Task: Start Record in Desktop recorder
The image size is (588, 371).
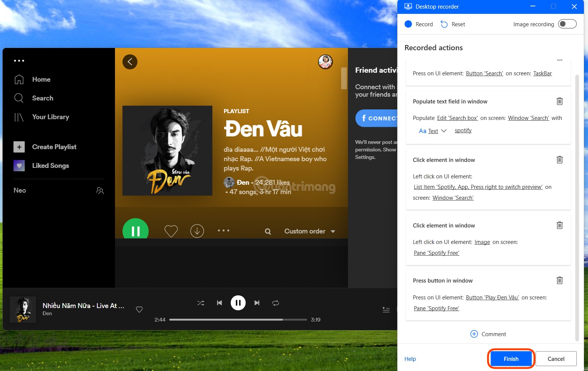Action: pos(419,24)
